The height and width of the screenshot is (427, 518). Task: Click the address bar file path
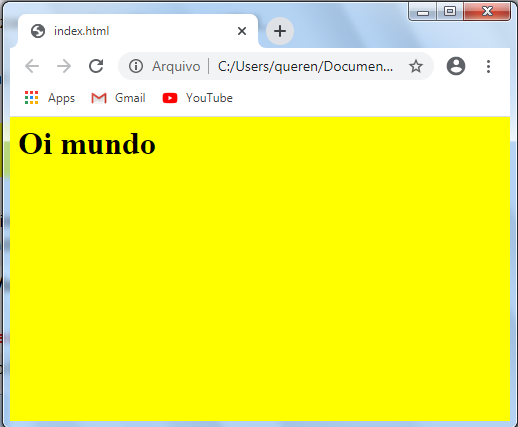[x=305, y=66]
